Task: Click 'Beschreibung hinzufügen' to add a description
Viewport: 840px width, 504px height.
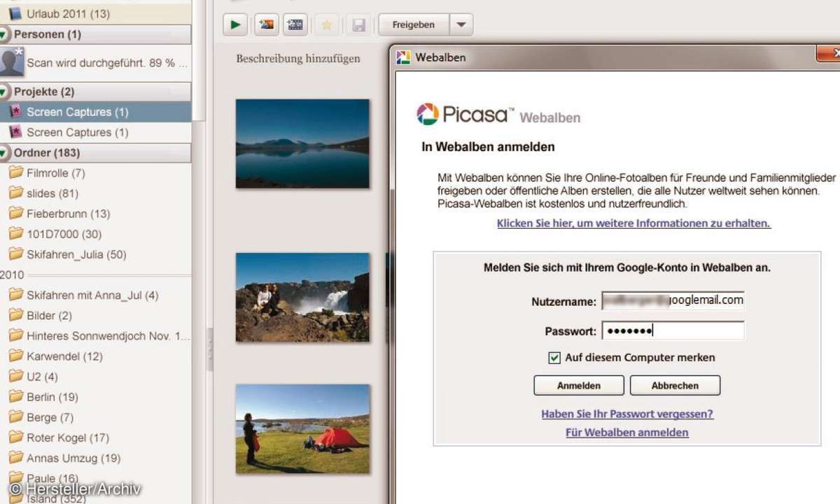Action: click(x=298, y=59)
